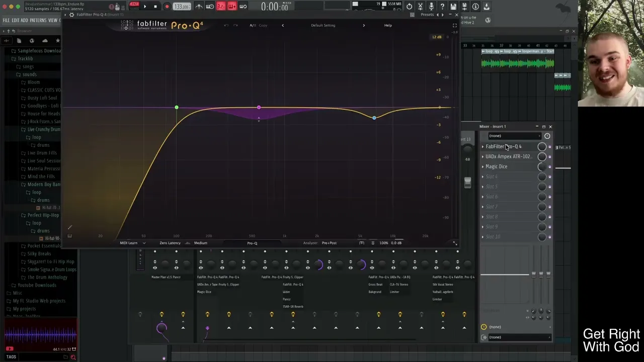Click the TAGS label in the browser
The image size is (644, 362).
[x=11, y=357]
